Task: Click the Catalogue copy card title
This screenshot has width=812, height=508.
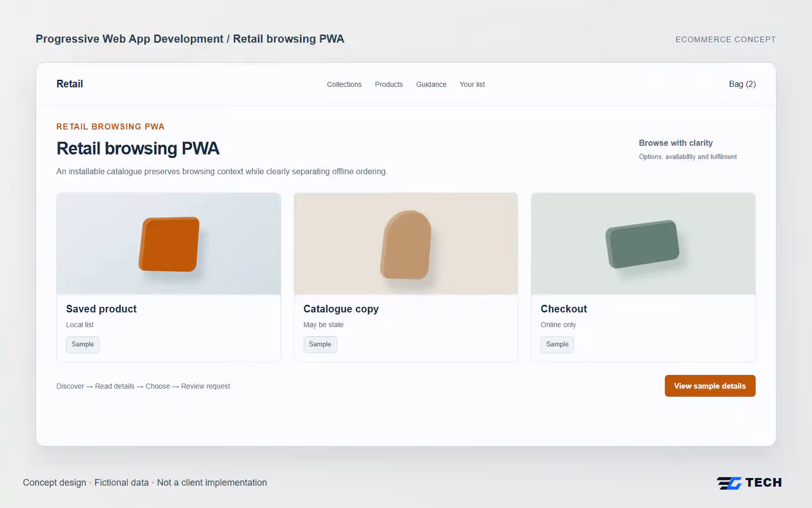Action: point(341,309)
